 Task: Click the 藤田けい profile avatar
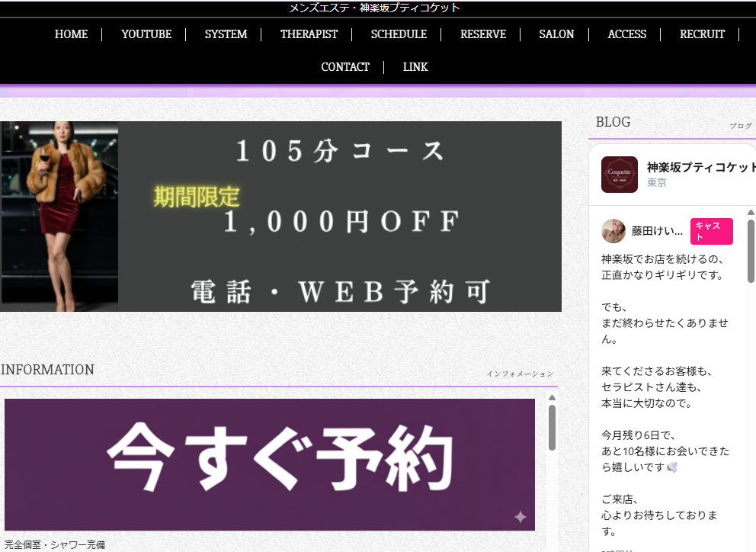coord(613,231)
